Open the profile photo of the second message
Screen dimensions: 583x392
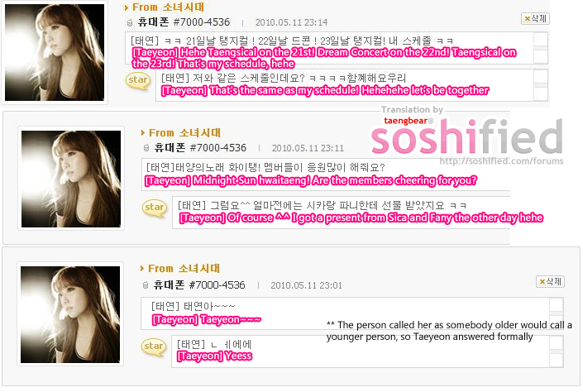click(71, 179)
